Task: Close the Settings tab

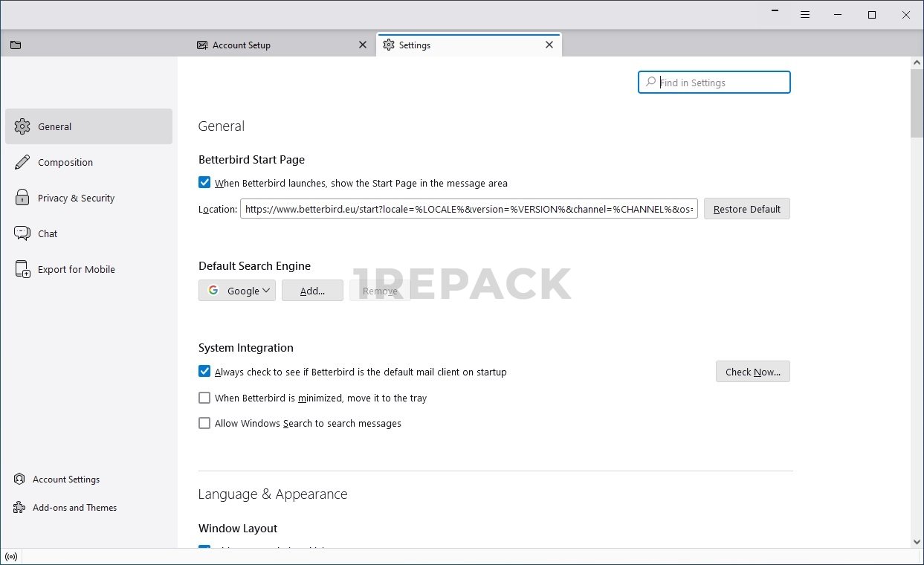Action: click(549, 45)
